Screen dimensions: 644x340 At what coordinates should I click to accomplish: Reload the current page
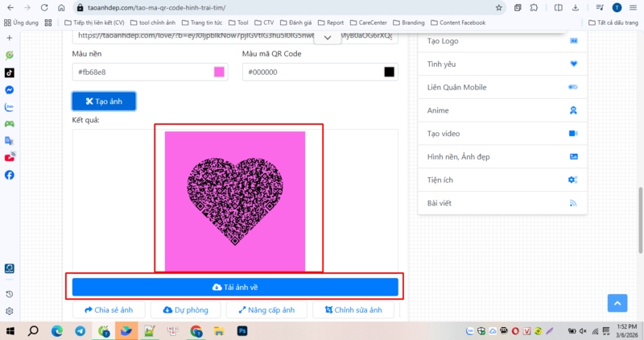click(x=44, y=7)
